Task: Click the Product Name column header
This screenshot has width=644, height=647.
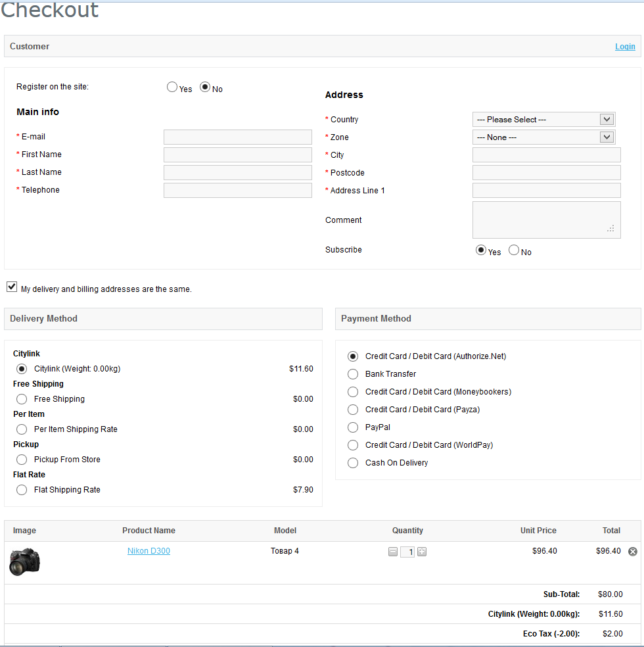Action: tap(149, 531)
